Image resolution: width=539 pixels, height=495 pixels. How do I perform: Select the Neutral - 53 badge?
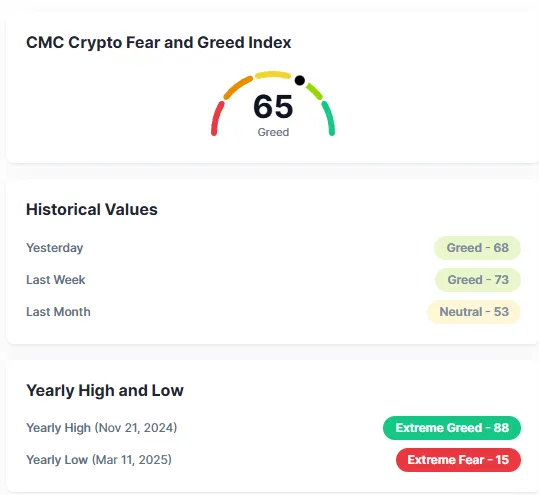(x=474, y=312)
